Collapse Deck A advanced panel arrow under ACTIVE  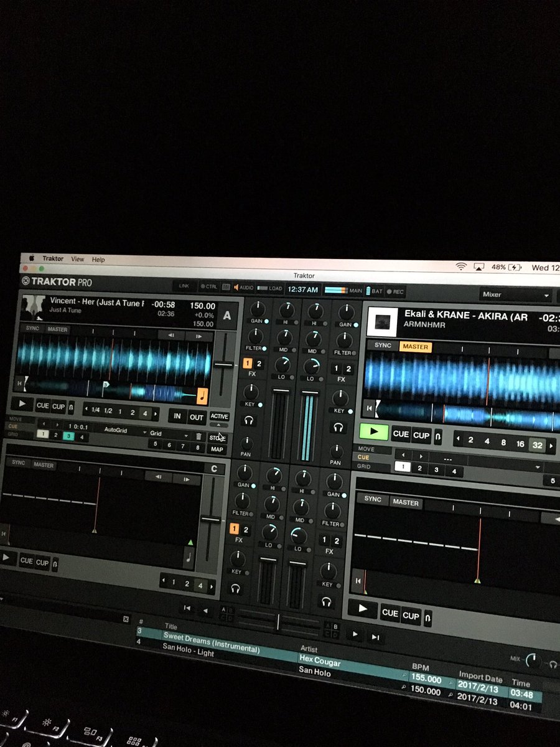pyautogui.click(x=219, y=426)
